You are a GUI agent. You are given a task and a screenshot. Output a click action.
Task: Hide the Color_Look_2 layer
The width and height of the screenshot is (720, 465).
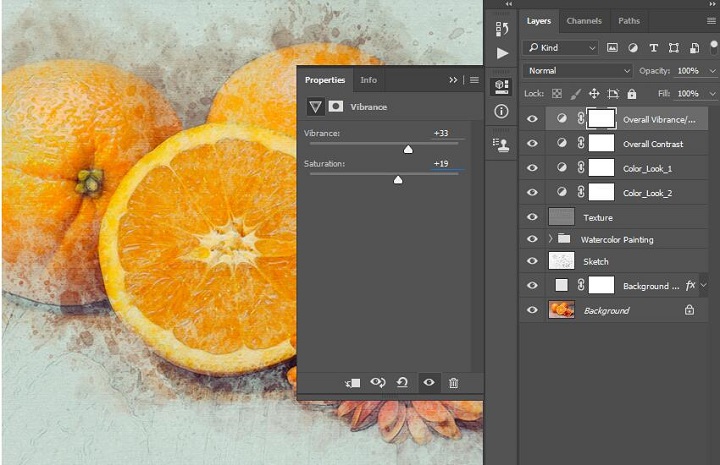click(x=532, y=192)
